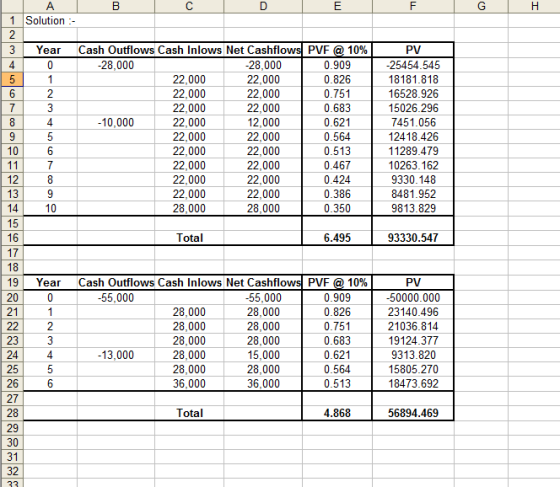Select column C header
The height and width of the screenshot is (487, 560).
click(x=189, y=6)
